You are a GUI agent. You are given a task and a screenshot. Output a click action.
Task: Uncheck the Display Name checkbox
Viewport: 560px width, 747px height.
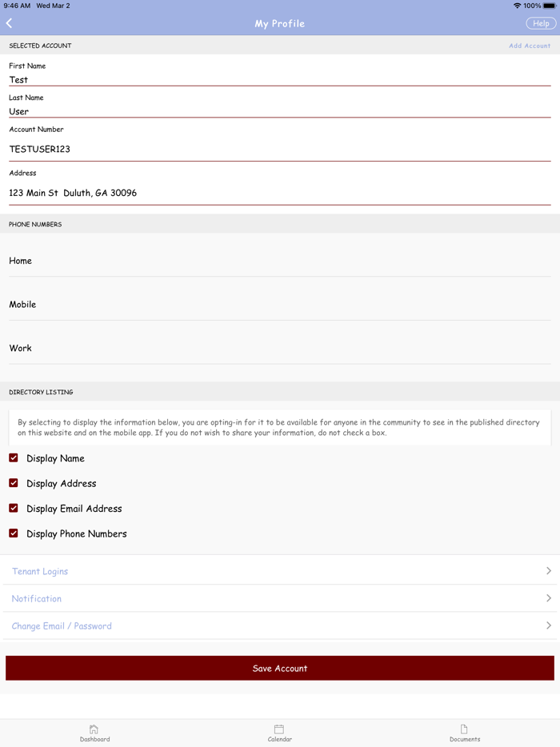tap(12, 458)
